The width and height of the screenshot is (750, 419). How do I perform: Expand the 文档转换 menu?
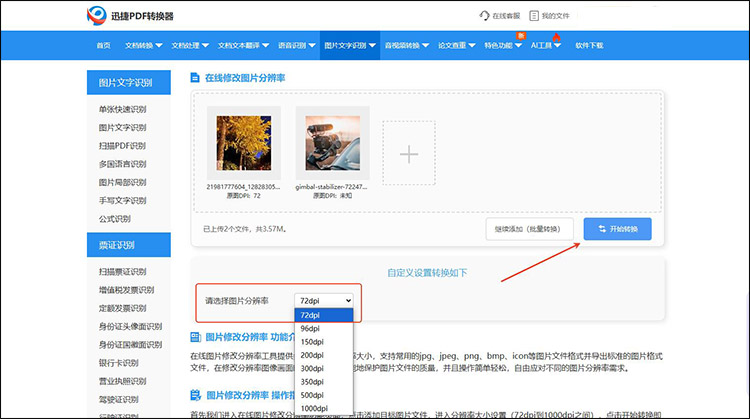143,45
